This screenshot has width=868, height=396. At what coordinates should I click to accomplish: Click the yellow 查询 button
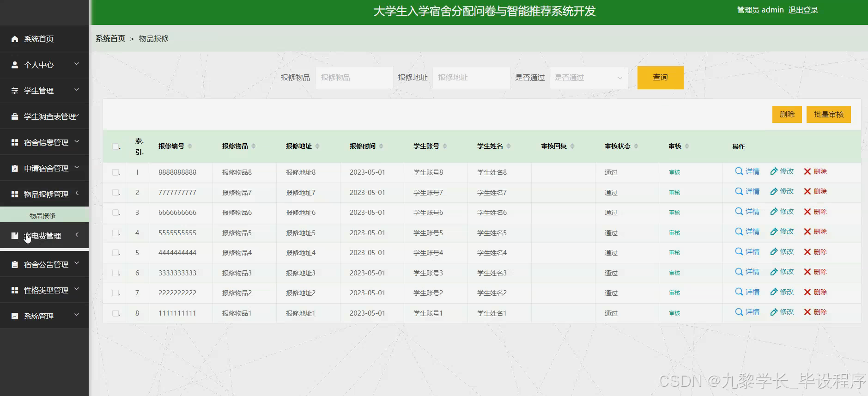[660, 78]
